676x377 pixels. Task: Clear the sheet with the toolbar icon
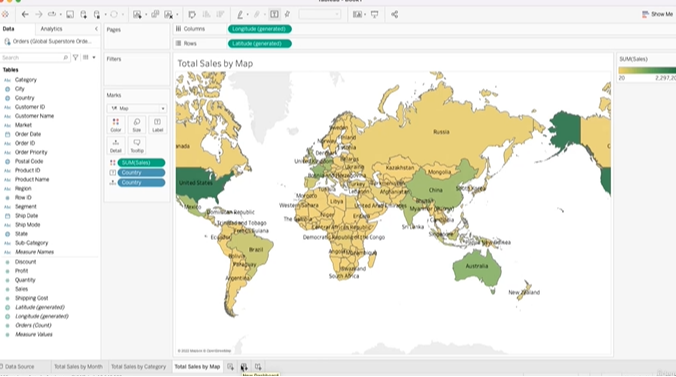(x=169, y=15)
